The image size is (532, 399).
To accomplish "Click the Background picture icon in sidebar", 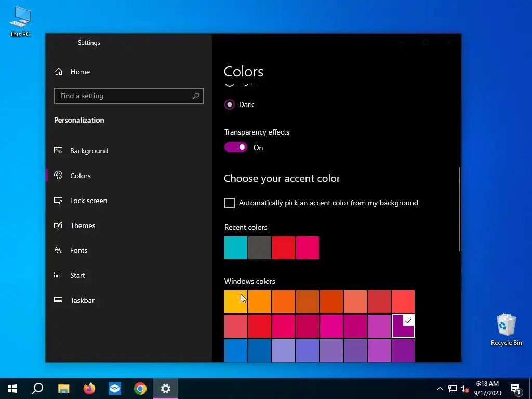I will pos(58,150).
